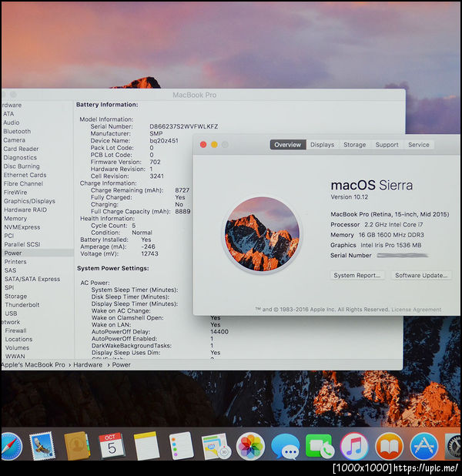The height and width of the screenshot is (476, 462).
Task: Select WWAN in the sidebar
Action: click(15, 357)
